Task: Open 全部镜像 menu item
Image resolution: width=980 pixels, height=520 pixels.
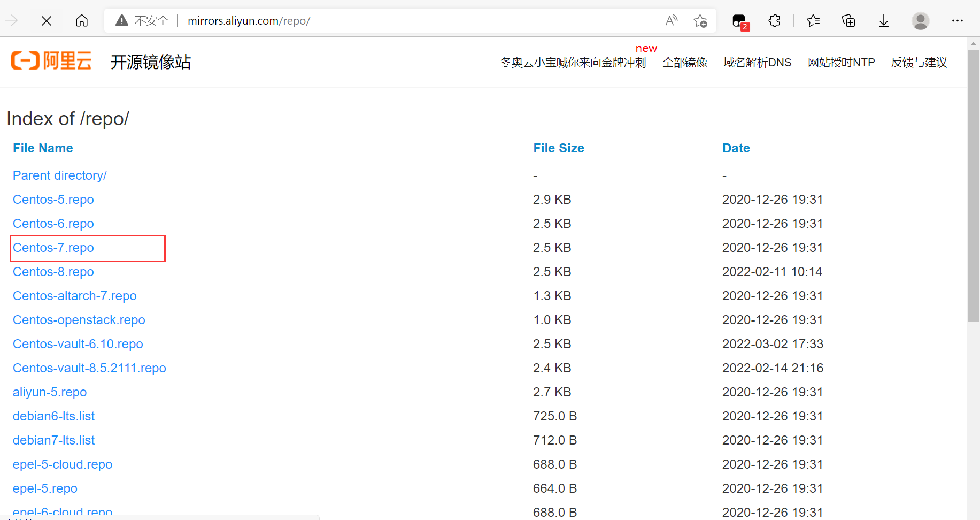Action: [x=685, y=63]
